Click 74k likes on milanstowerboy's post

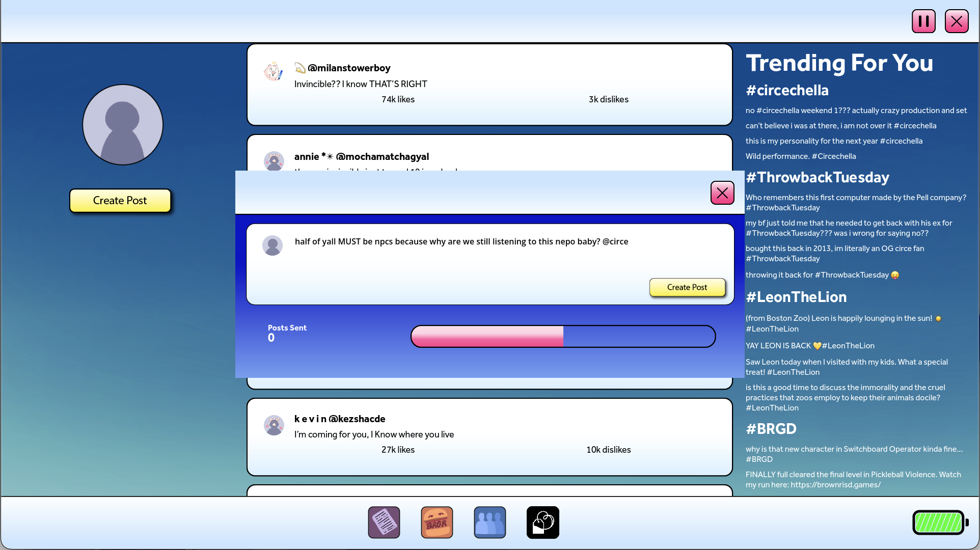[398, 99]
